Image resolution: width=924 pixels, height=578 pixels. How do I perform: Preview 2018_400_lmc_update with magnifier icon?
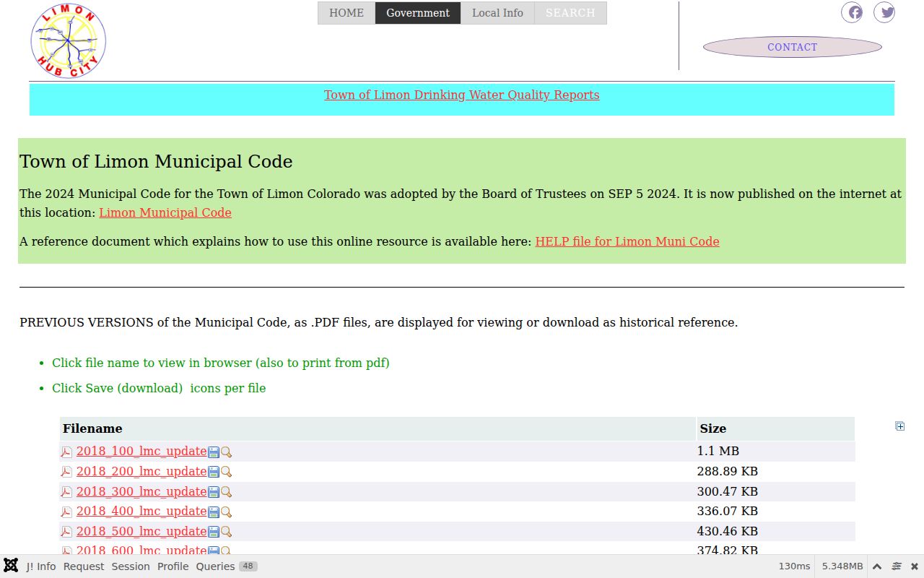pyautogui.click(x=226, y=512)
